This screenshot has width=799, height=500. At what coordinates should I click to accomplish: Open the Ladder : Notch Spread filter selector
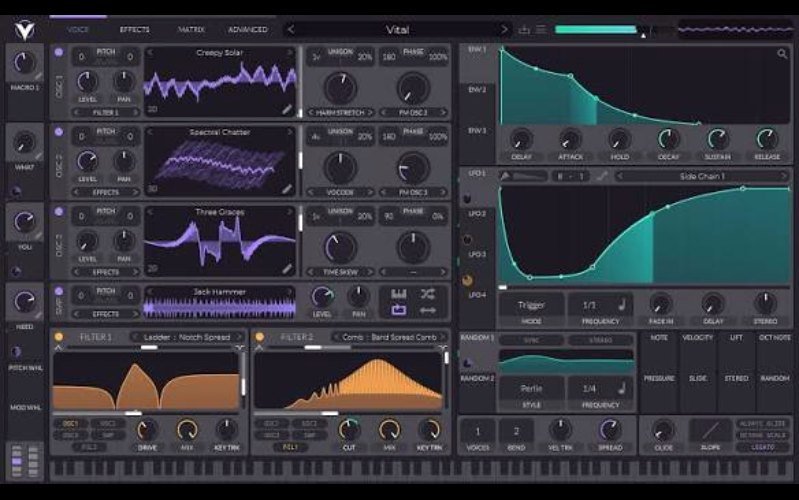(x=187, y=337)
